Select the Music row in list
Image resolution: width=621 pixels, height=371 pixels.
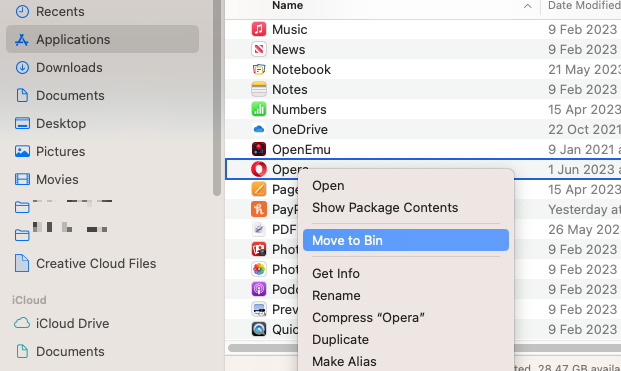click(x=423, y=29)
